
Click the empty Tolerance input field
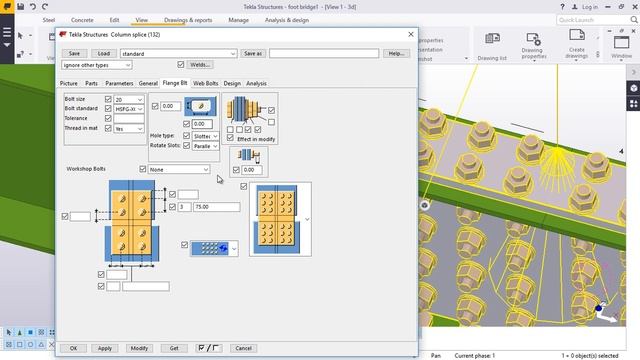point(129,118)
